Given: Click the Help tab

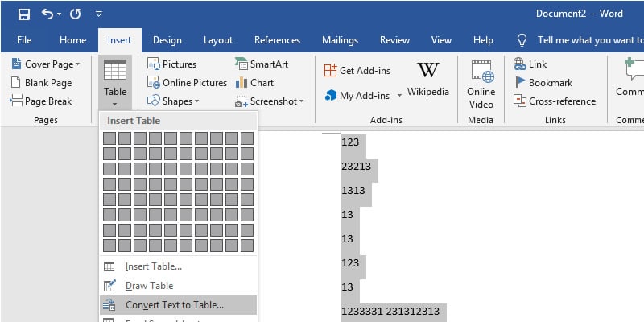Looking at the screenshot, I should pyautogui.click(x=483, y=40).
